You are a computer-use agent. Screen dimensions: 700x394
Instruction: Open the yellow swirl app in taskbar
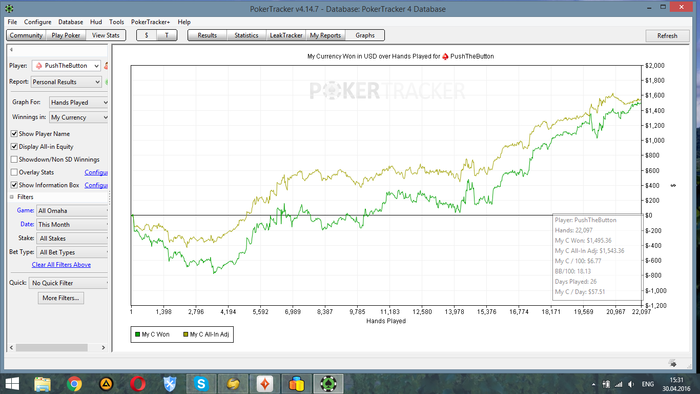pyautogui.click(x=233, y=384)
